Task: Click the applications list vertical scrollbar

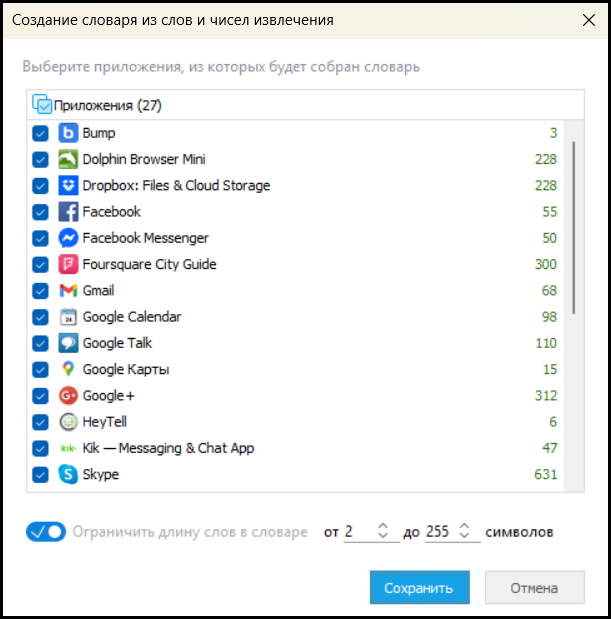Action: pos(573,228)
